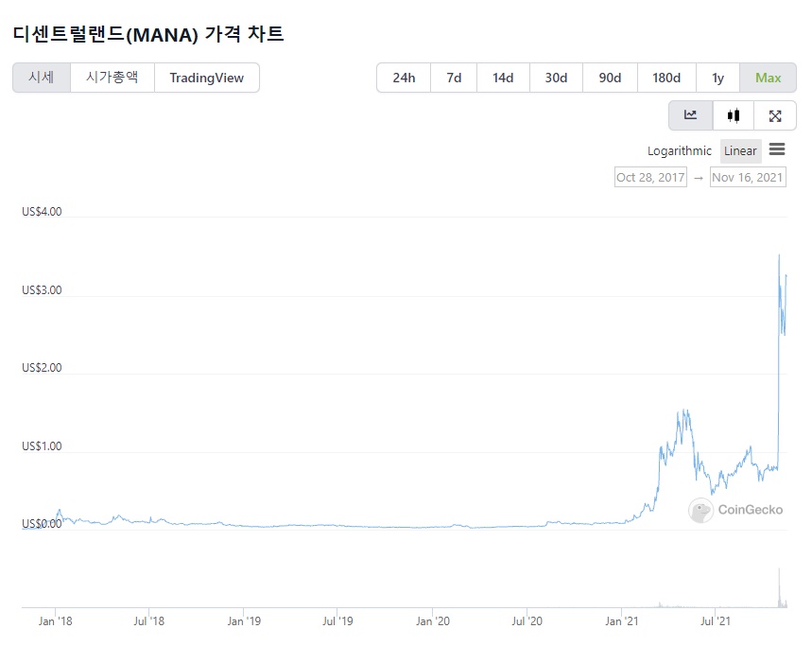Click the CoinGecko watermark logo
This screenshot has width=812, height=646.
point(735,512)
